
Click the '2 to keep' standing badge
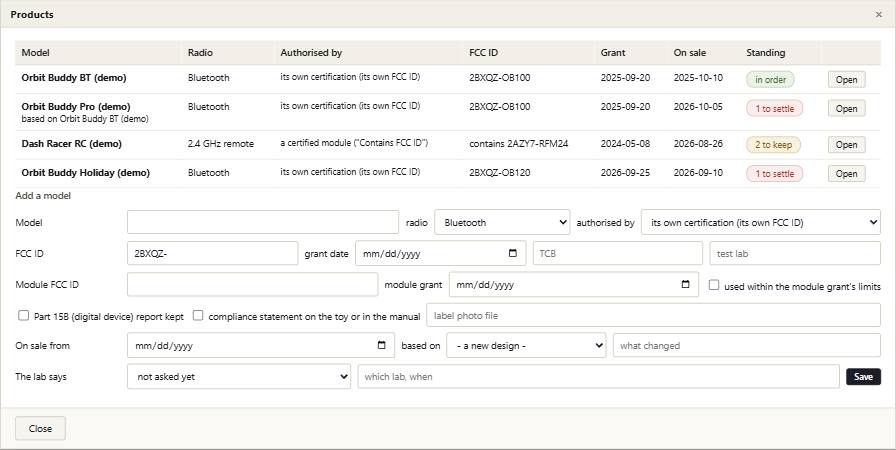point(773,144)
